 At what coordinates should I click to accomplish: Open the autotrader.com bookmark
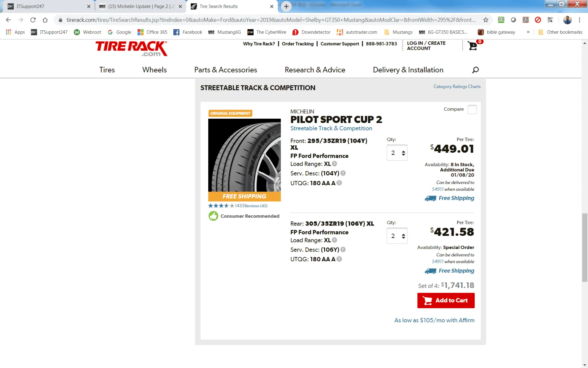[357, 32]
